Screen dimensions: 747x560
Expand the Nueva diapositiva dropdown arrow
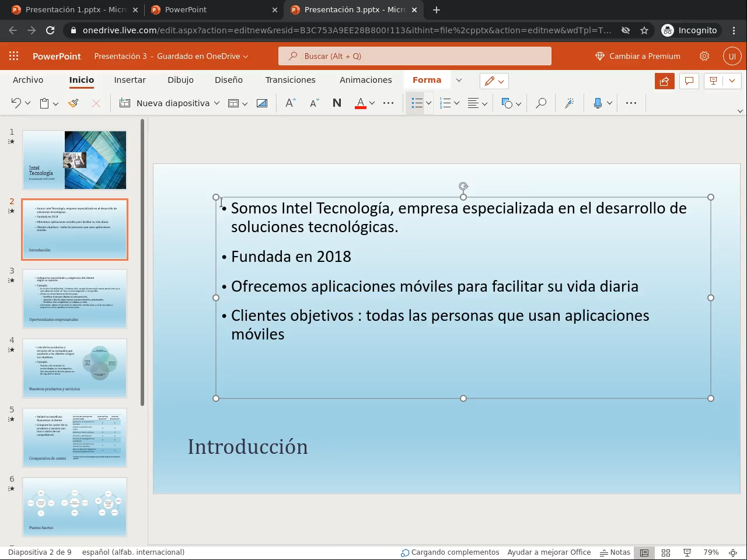217,103
